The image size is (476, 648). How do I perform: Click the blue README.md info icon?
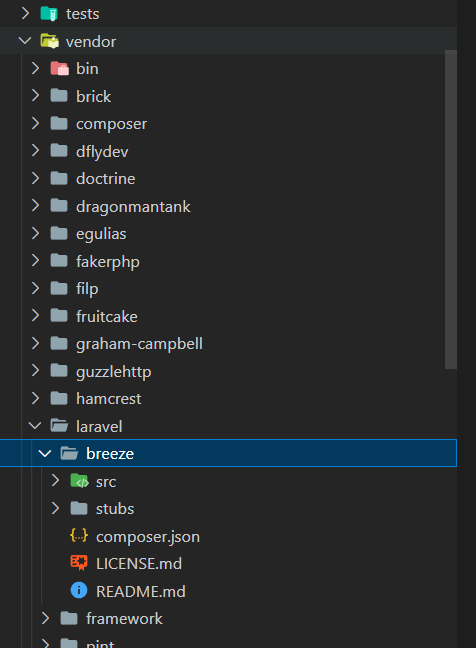79,591
